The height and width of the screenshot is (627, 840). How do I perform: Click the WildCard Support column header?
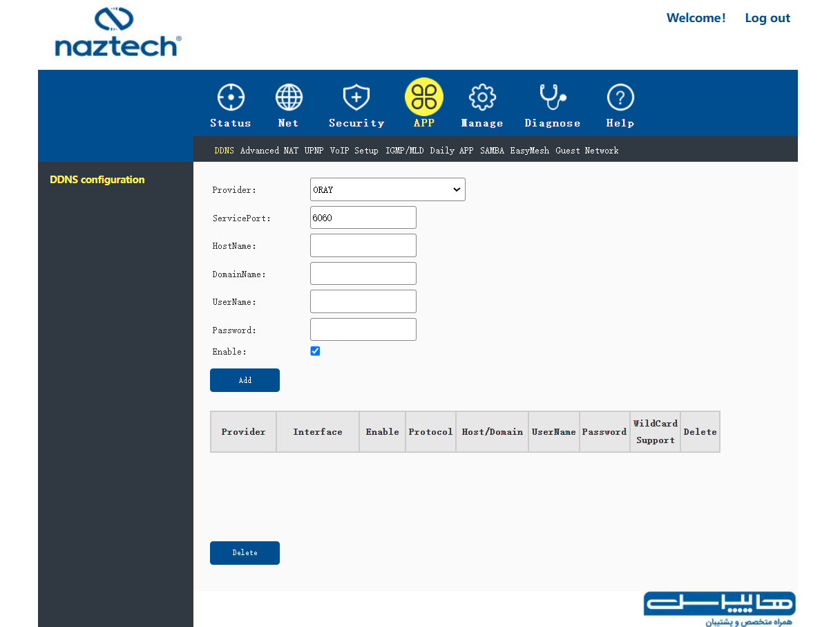pyautogui.click(x=656, y=432)
